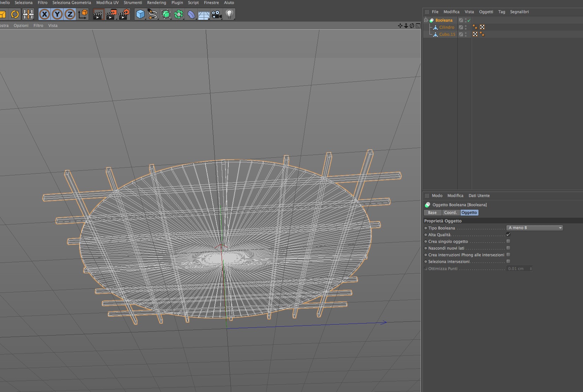This screenshot has height=392, width=583.
Task: Enable the Crea singolo oggetto checkbox
Action: [x=508, y=241]
